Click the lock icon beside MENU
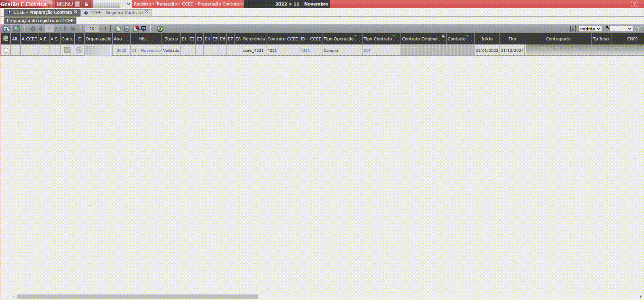Image resolution: width=644 pixels, height=300 pixels. [86, 4]
